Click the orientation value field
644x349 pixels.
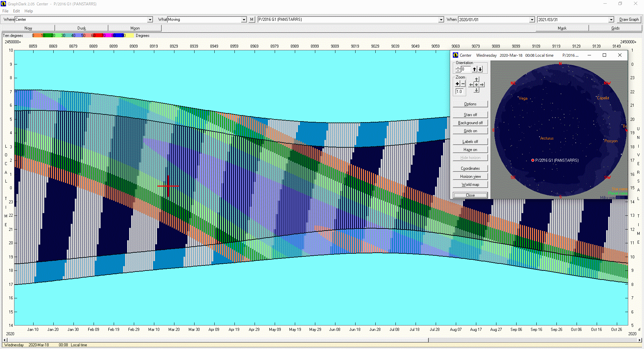click(x=466, y=69)
